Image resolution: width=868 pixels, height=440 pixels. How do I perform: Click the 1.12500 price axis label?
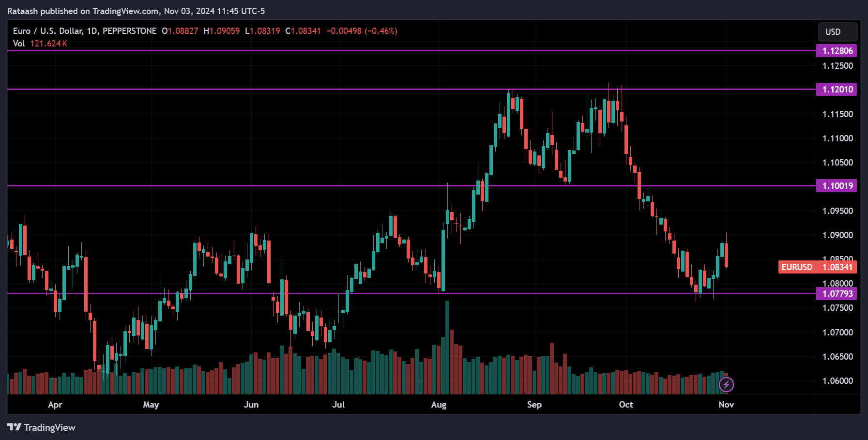(x=838, y=66)
